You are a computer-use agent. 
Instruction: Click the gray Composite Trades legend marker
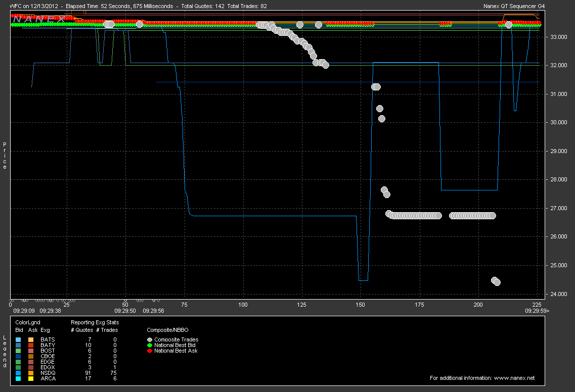(150, 339)
